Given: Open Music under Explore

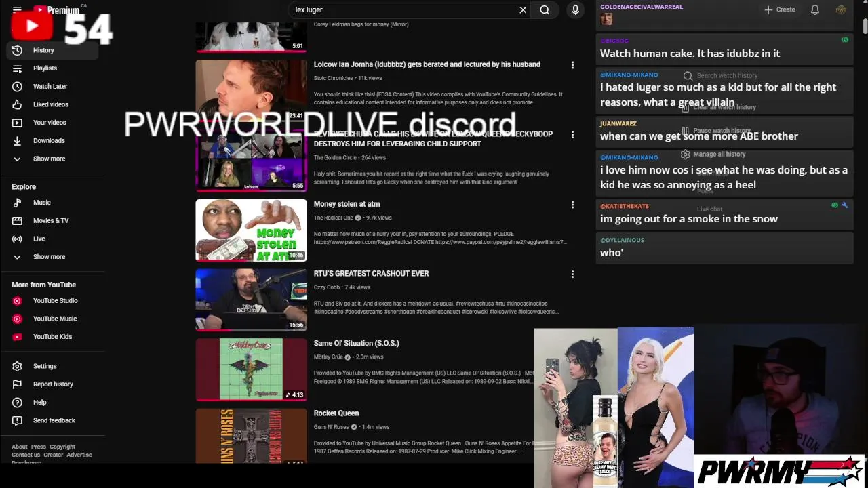Looking at the screenshot, I should (x=52, y=203).
